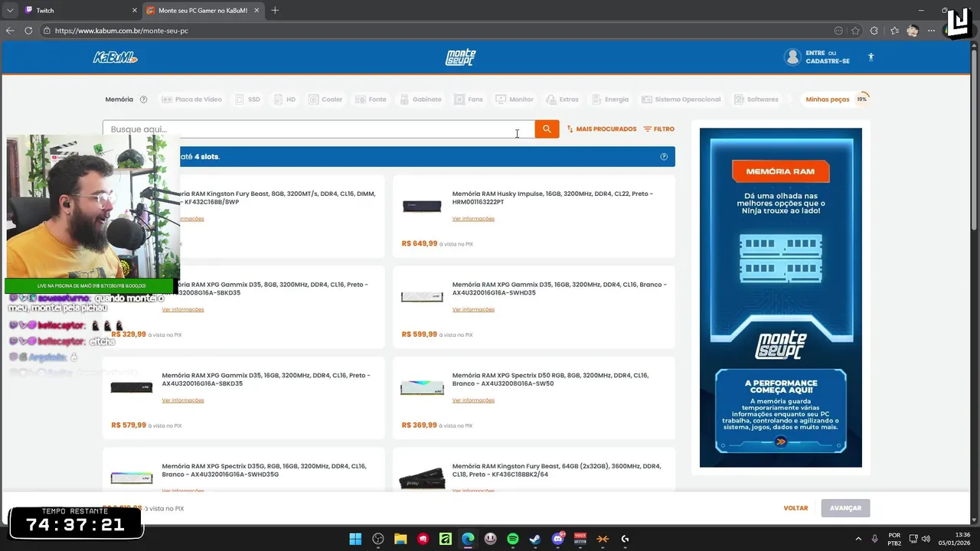
Task: Go to Extras step
Action: (x=562, y=99)
